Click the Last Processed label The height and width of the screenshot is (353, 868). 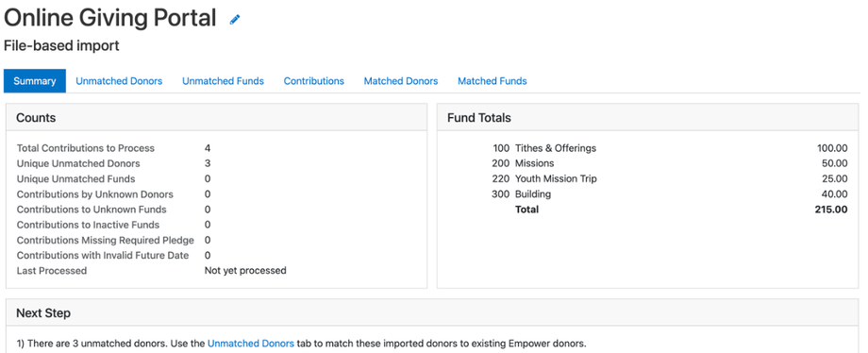point(52,271)
